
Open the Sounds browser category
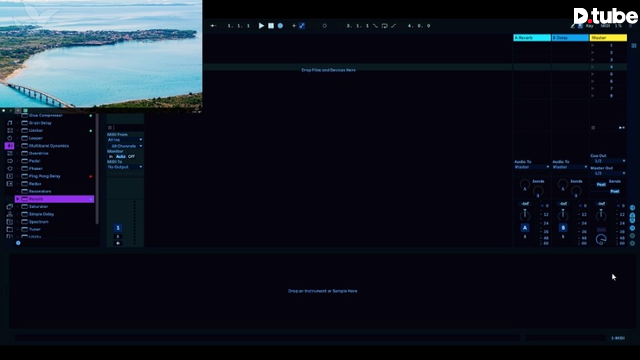(x=9, y=122)
